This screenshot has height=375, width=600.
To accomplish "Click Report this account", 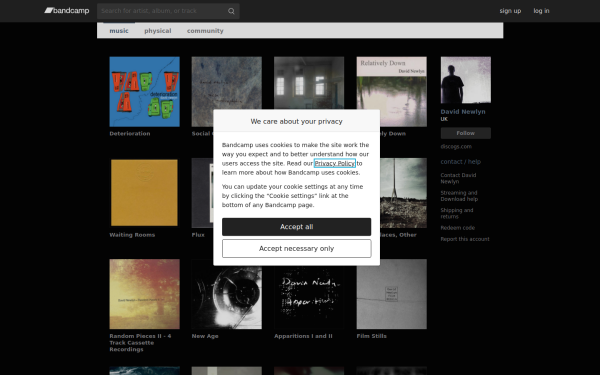I will (465, 239).
